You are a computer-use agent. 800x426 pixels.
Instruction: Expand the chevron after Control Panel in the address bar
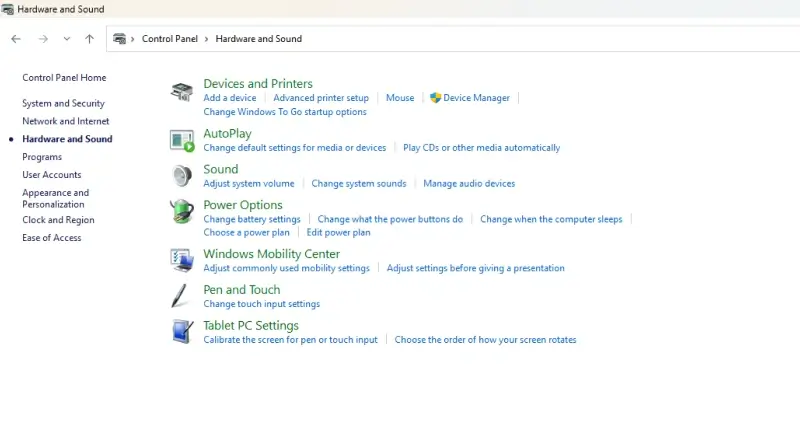tap(207, 39)
